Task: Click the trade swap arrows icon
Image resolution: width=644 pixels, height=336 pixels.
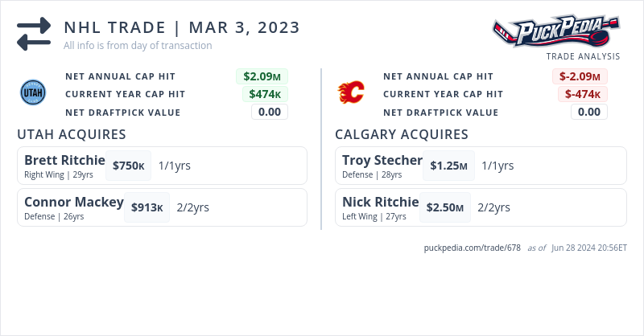Action: (34, 35)
